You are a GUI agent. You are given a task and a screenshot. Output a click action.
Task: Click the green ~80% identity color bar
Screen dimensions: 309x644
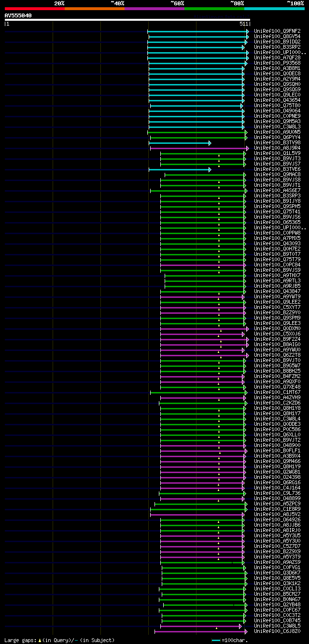click(x=214, y=8)
